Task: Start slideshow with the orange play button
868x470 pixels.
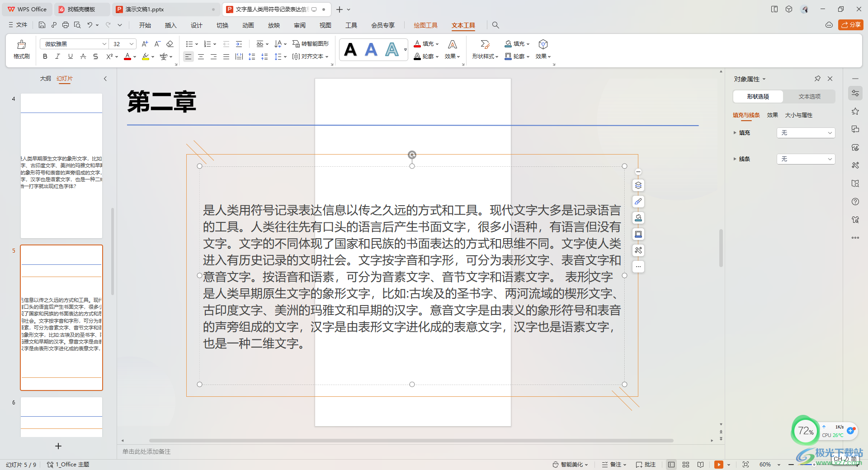Action: 718,464
